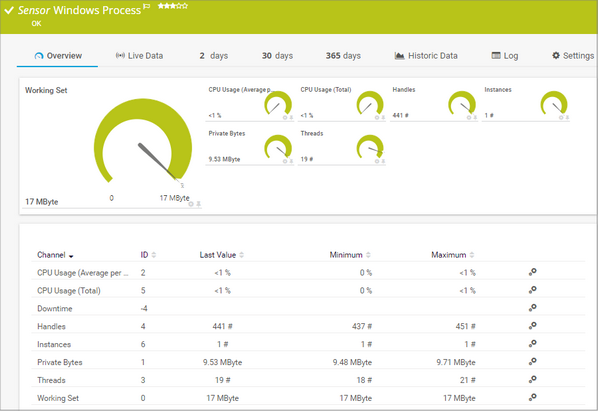The image size is (598, 411).
Task: Click the 451 # maximum for Handles
Action: point(465,326)
